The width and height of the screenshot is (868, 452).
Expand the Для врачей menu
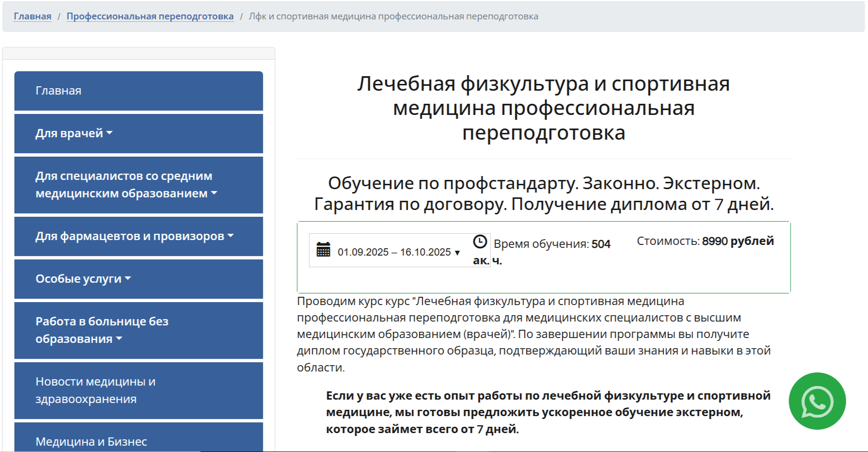139,133
